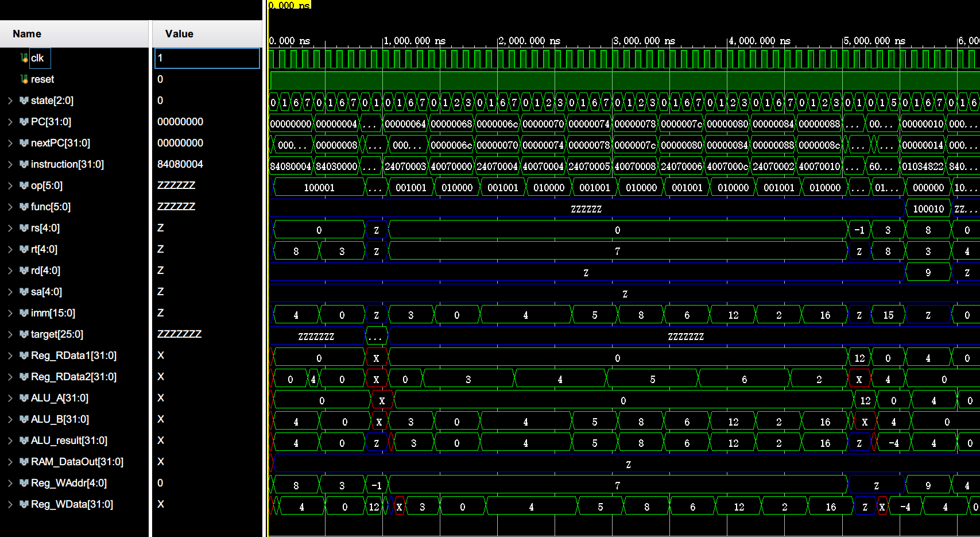Click instruction value 84080004 in Value column
The image size is (980, 537).
(180, 164)
